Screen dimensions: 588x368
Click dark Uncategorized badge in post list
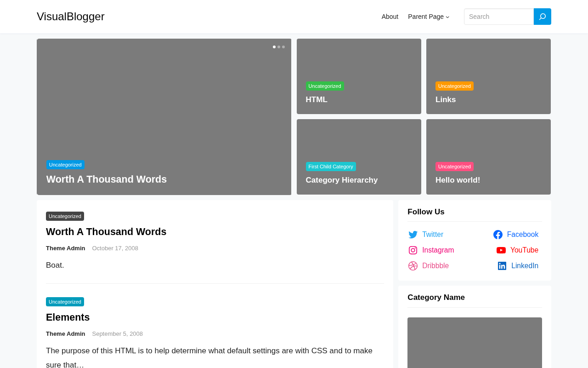click(65, 216)
